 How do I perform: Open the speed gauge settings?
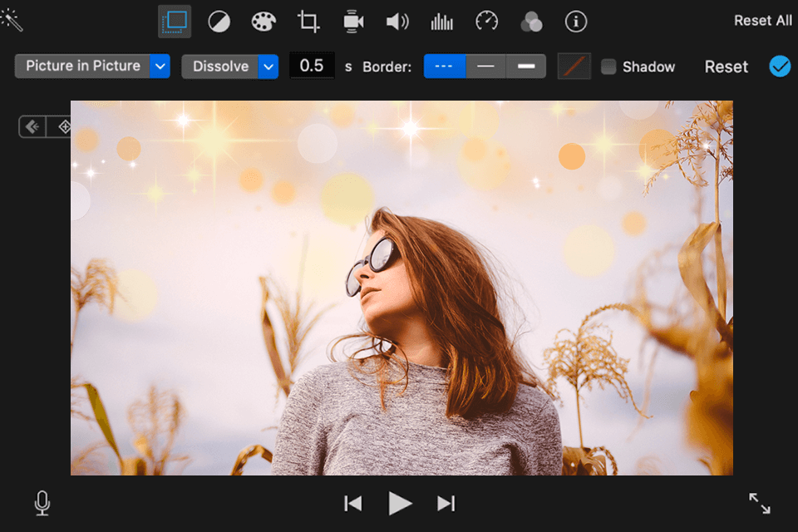pos(486,22)
